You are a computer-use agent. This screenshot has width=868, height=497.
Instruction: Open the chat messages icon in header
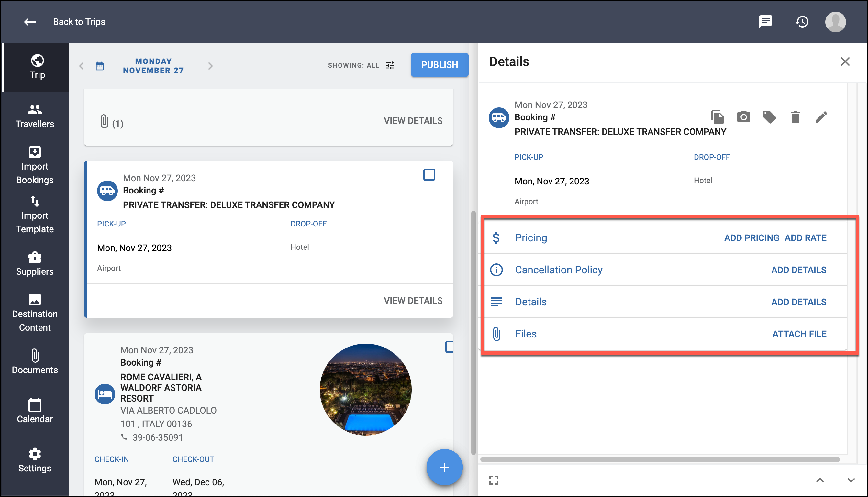point(765,22)
